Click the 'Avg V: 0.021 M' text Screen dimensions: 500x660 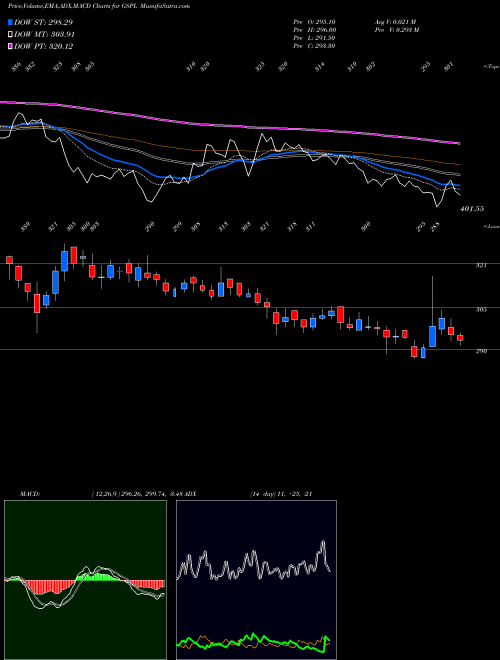click(395, 22)
